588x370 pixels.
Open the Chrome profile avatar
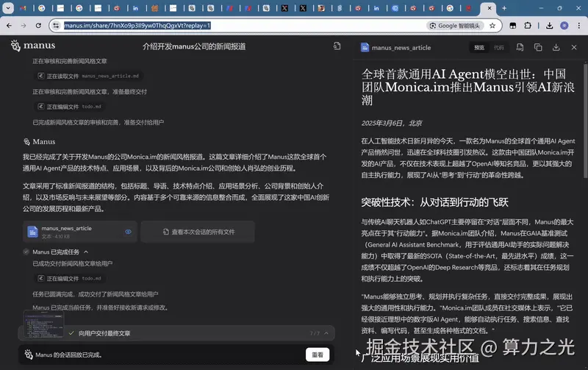[564, 26]
